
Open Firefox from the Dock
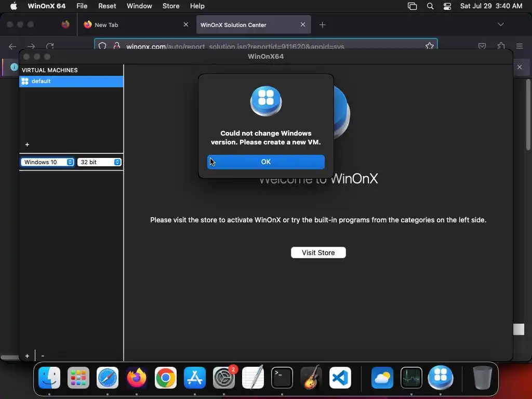[137, 378]
